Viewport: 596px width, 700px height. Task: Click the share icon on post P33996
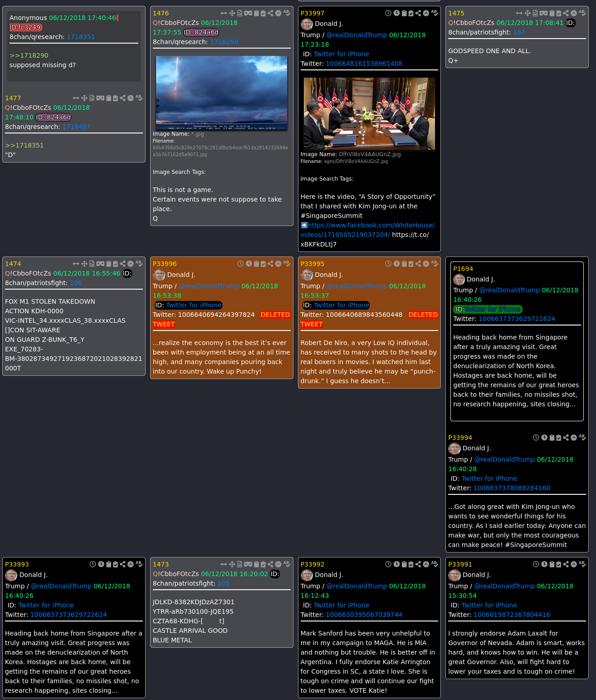pos(270,264)
